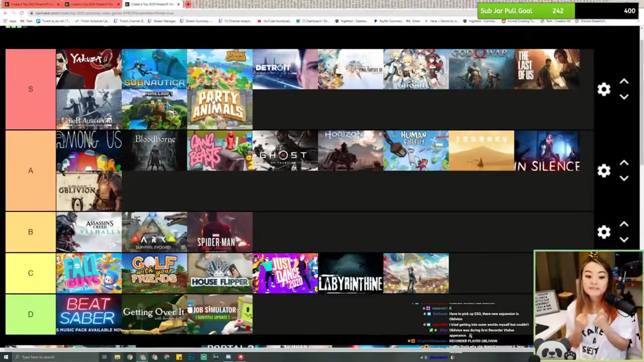The image size is (644, 362).
Task: Click the light-orange B tier label
Action: (31, 232)
